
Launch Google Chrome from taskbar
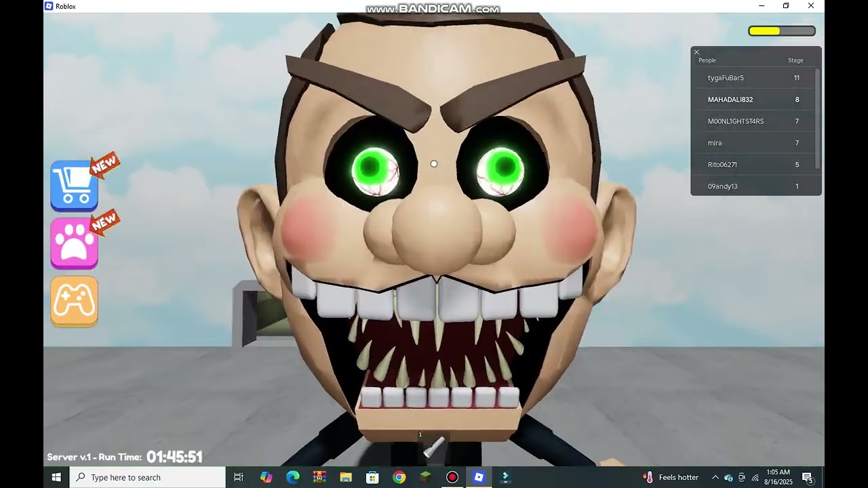click(399, 477)
